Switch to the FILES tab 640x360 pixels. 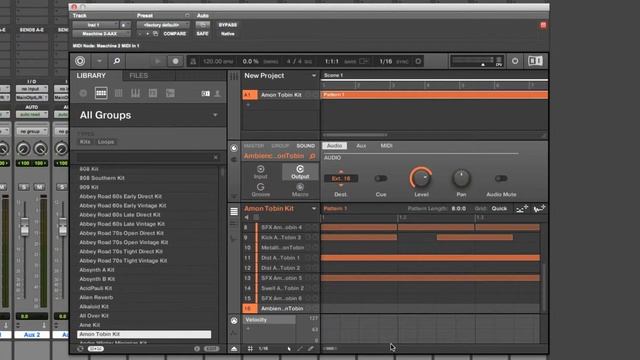click(139, 76)
